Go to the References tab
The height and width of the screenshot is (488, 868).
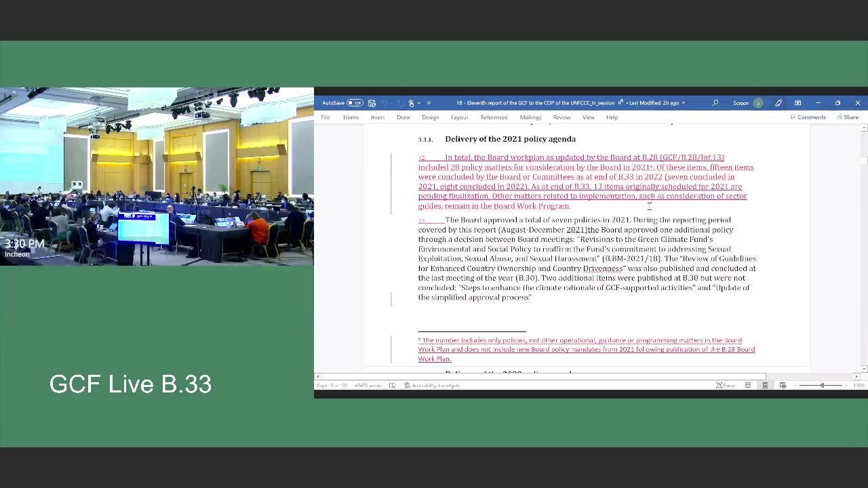point(494,117)
